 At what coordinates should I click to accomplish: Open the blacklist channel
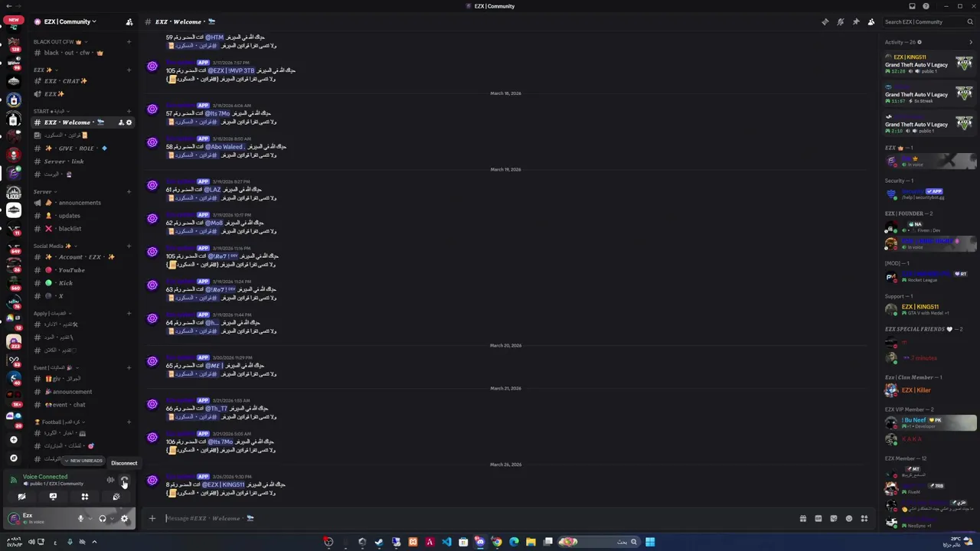(83, 229)
